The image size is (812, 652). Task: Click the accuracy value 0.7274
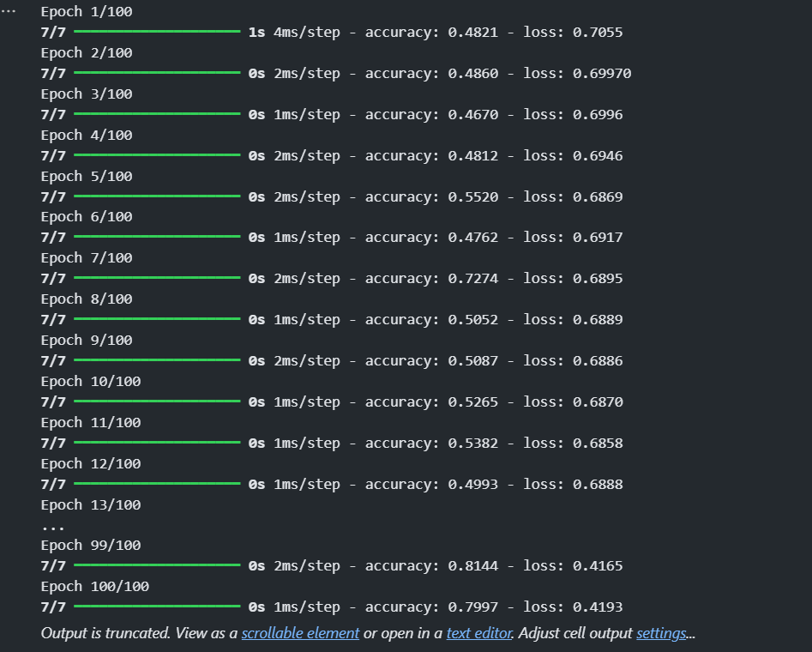472,278
